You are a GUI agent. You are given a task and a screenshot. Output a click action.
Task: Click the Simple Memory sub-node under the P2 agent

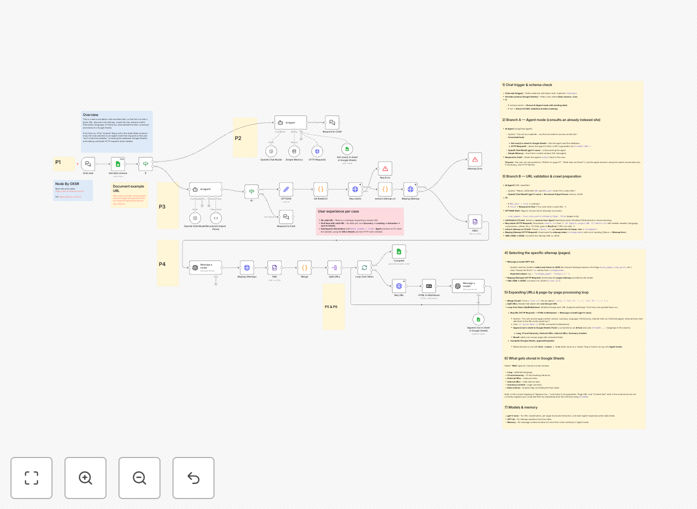[x=294, y=151]
